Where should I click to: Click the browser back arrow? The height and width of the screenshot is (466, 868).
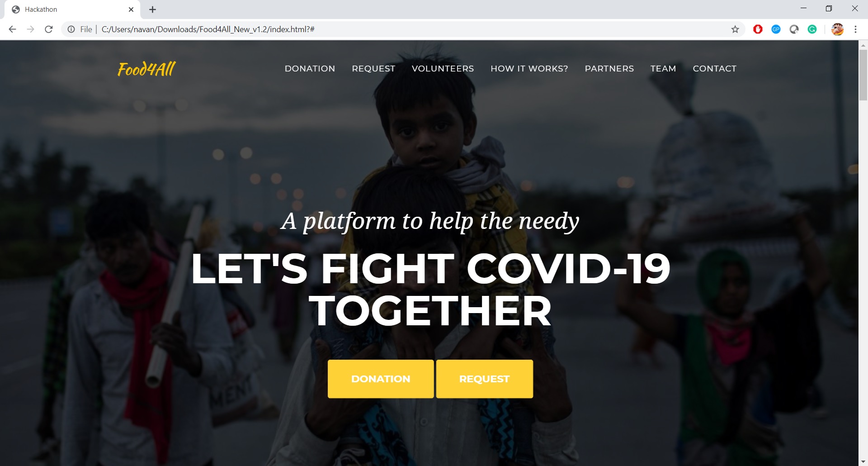[x=13, y=29]
